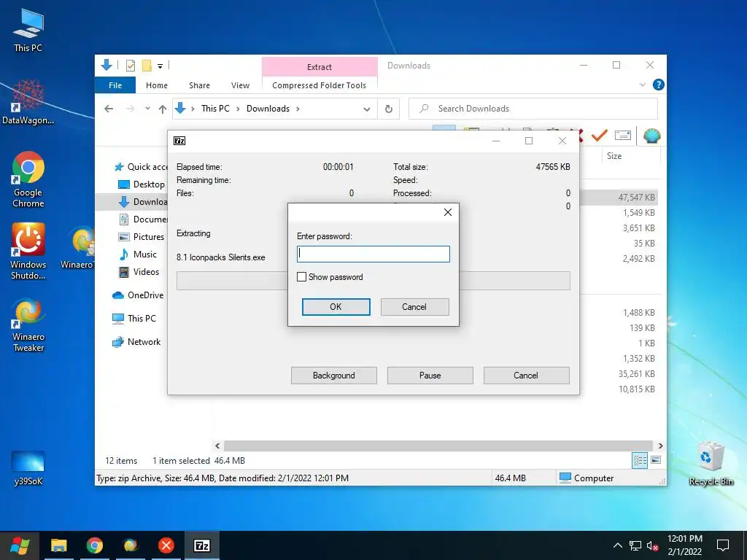This screenshot has width=747, height=560.
Task: Open the Extract contextual tab
Action: [x=320, y=66]
